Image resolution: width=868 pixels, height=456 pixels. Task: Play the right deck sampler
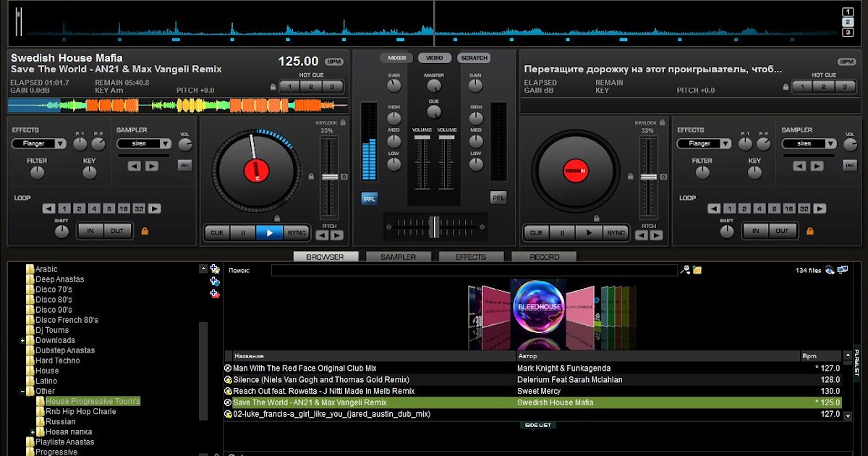click(817, 166)
